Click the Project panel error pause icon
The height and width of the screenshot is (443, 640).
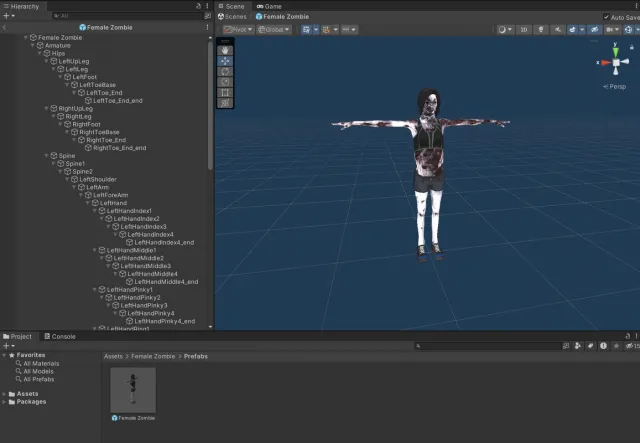click(x=603, y=346)
